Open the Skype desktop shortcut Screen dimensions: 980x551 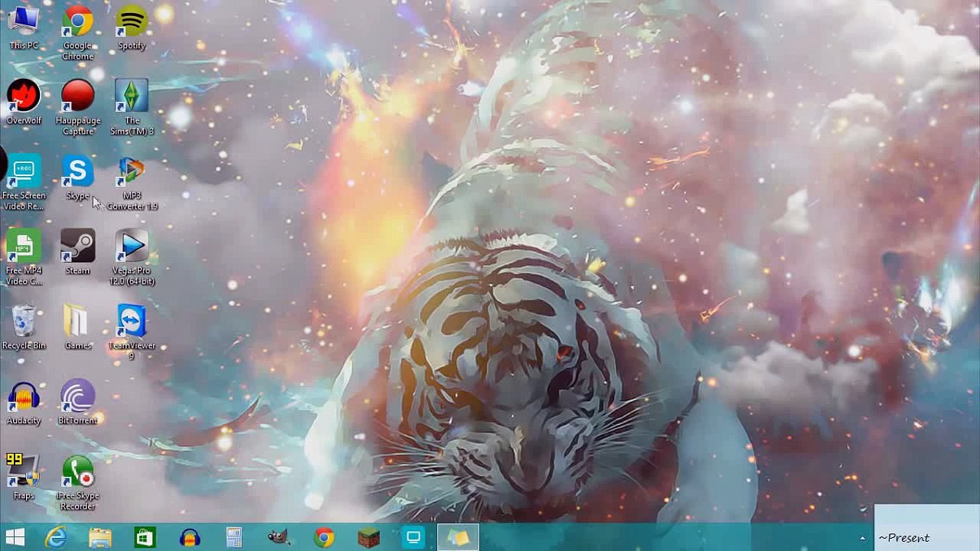[77, 178]
